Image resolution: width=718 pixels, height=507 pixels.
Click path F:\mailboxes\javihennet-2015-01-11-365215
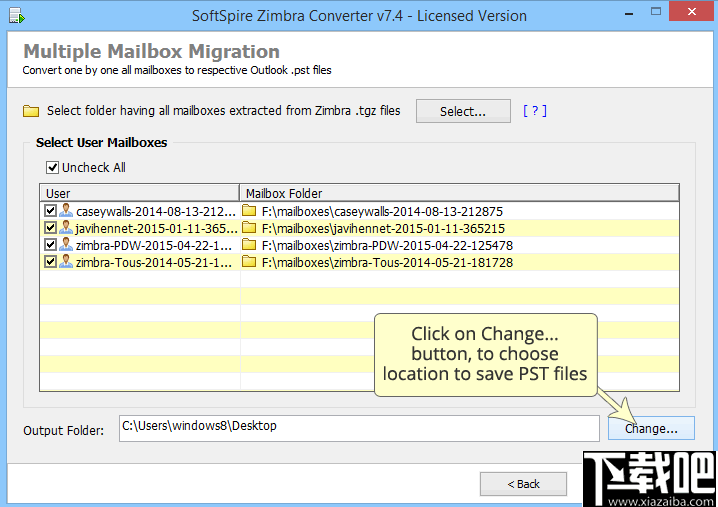click(x=383, y=228)
